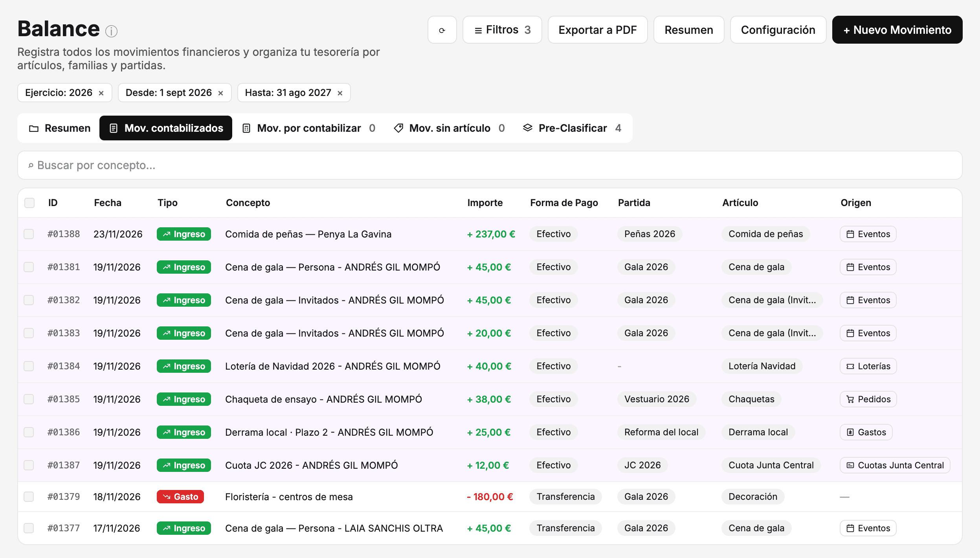Viewport: 980px width, 558px height.
Task: Click the Cuotas Junta Central origin badge
Action: click(895, 465)
